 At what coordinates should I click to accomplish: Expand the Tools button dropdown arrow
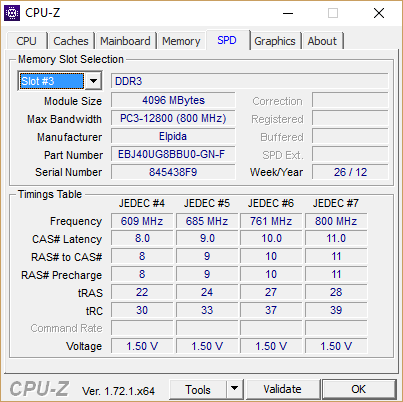[235, 388]
